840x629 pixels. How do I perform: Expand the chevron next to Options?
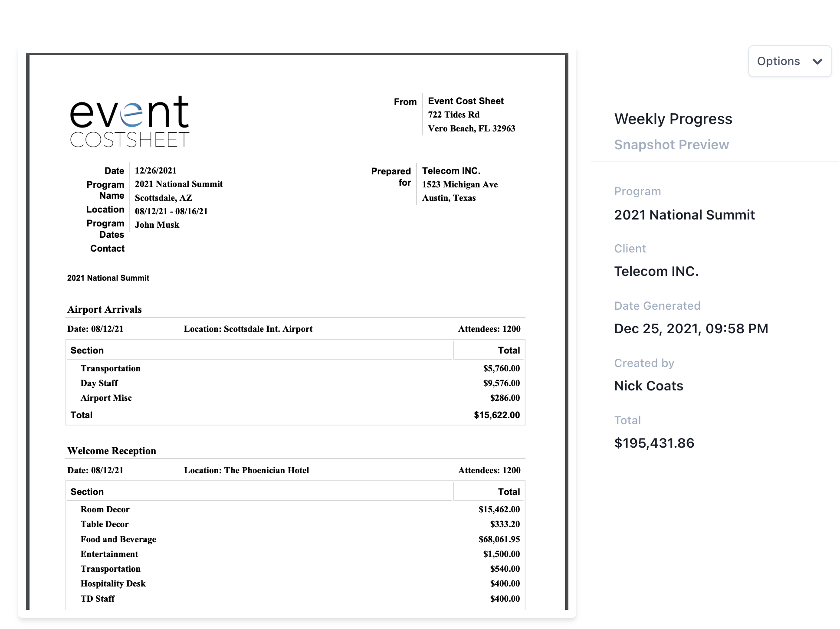(x=817, y=62)
